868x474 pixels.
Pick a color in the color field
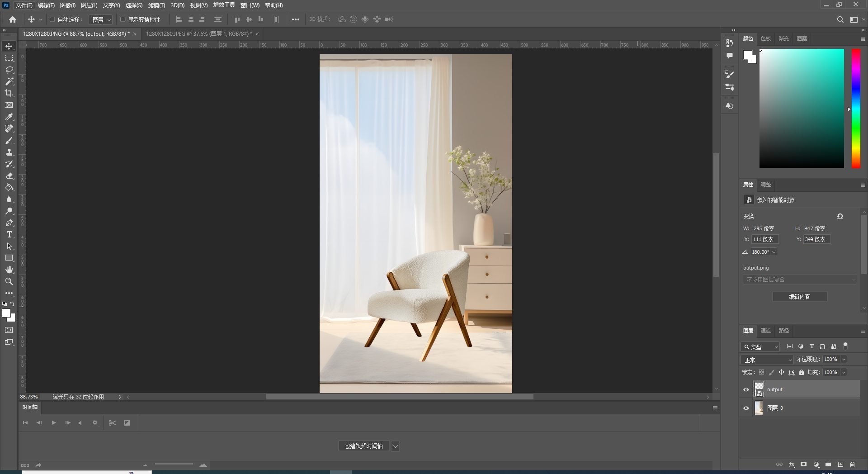point(802,109)
